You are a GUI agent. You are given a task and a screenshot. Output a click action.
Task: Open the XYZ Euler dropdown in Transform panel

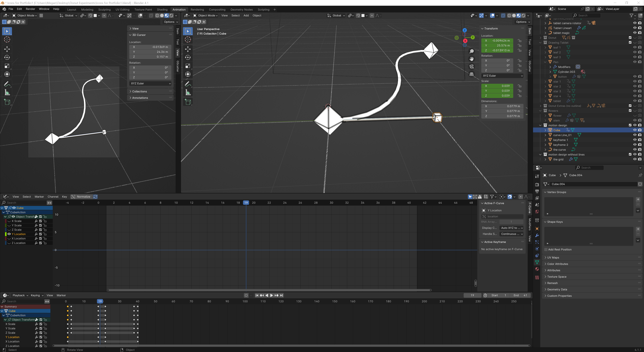point(502,76)
